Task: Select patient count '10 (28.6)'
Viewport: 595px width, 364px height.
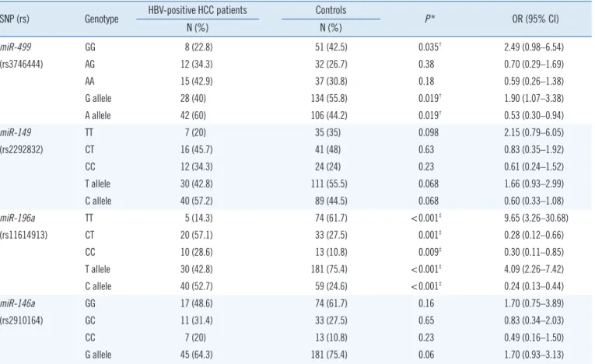Action: pos(197,252)
